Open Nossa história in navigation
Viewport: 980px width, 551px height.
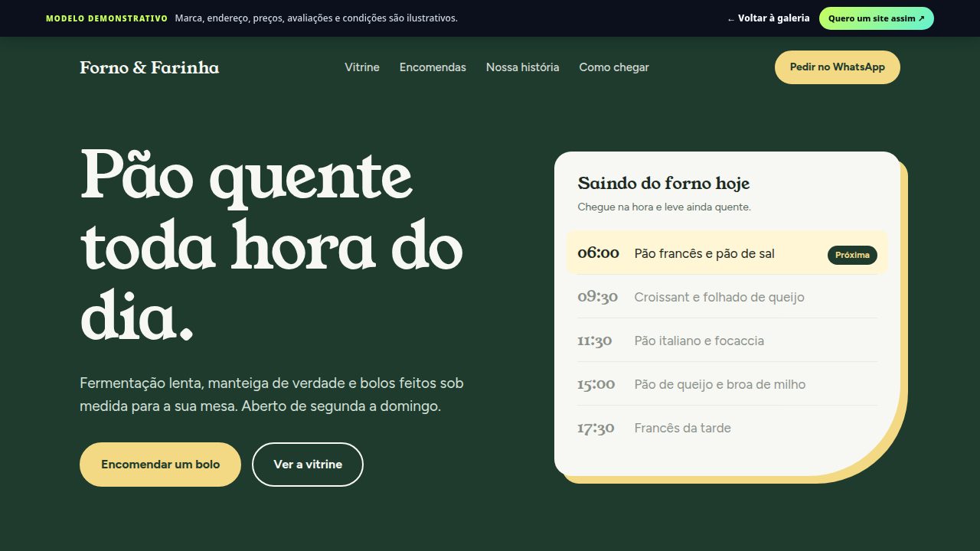pyautogui.click(x=522, y=67)
